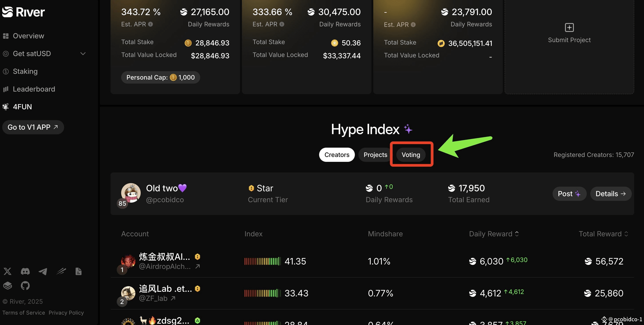The width and height of the screenshot is (644, 325).
Task: Sort by Total Reward column arrows
Action: tap(626, 234)
